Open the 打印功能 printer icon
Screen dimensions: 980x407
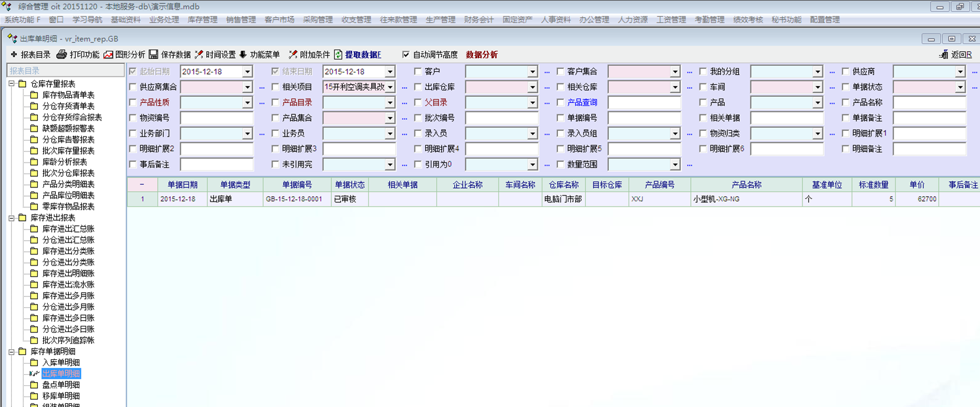pyautogui.click(x=61, y=55)
